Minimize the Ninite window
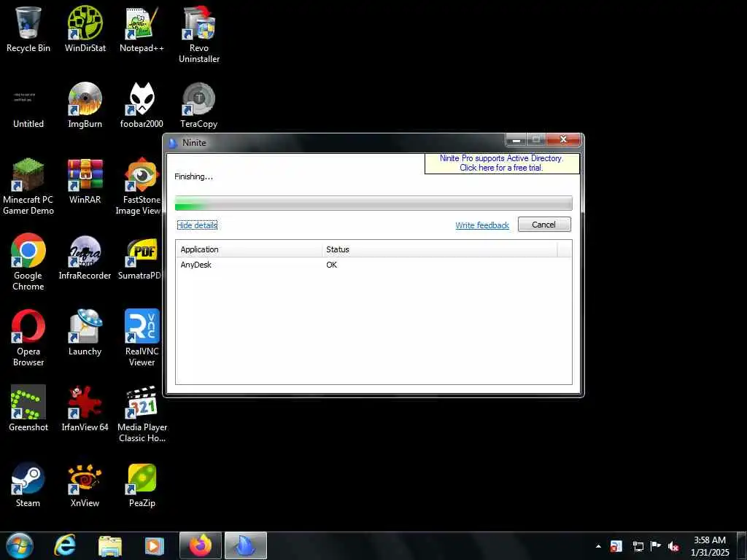 tap(516, 139)
